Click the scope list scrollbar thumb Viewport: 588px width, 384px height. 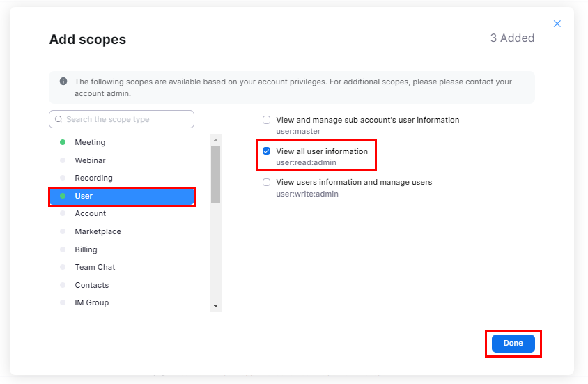click(x=215, y=174)
